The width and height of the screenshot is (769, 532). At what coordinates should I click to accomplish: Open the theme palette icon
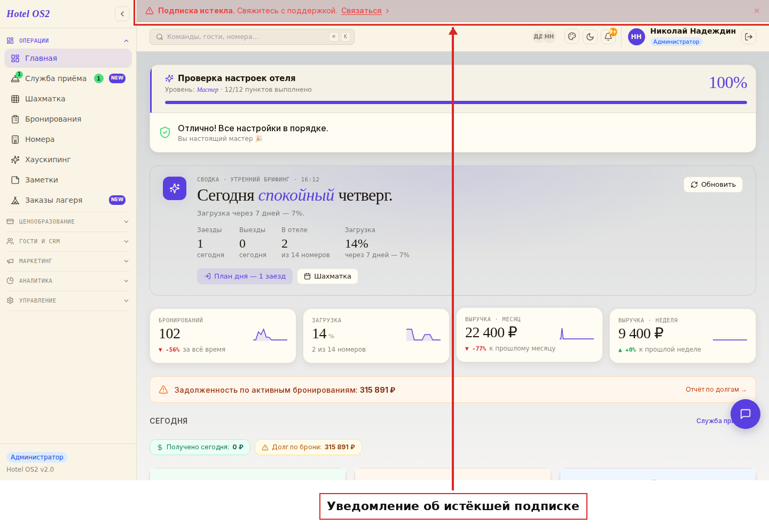point(572,37)
